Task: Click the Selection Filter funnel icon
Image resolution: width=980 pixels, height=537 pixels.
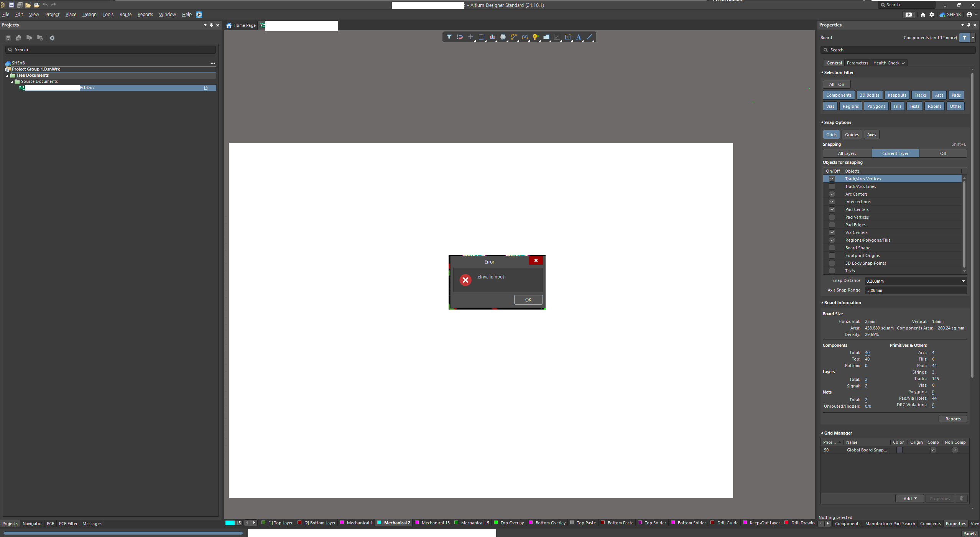Action: click(x=449, y=37)
